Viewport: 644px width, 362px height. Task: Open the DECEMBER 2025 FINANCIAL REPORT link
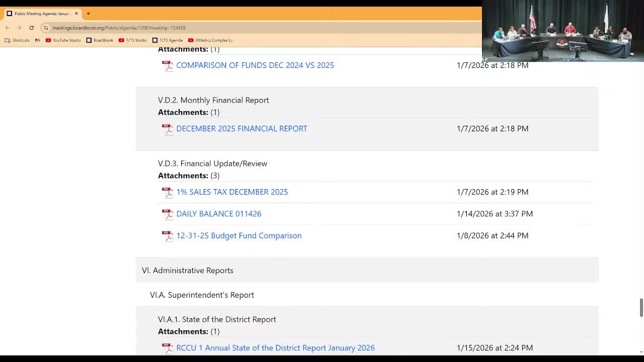242,129
